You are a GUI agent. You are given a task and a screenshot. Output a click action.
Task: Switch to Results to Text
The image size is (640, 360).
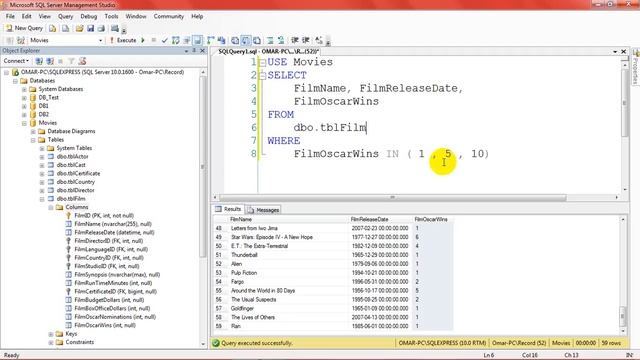[x=235, y=40]
